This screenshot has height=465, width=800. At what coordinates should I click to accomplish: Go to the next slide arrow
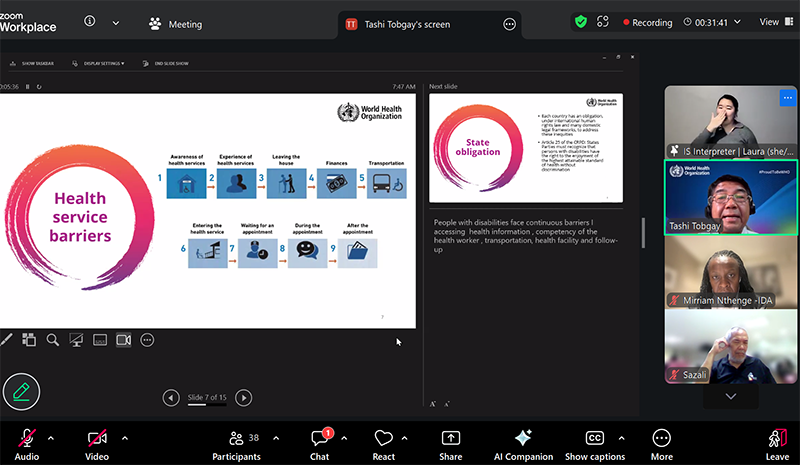point(242,398)
